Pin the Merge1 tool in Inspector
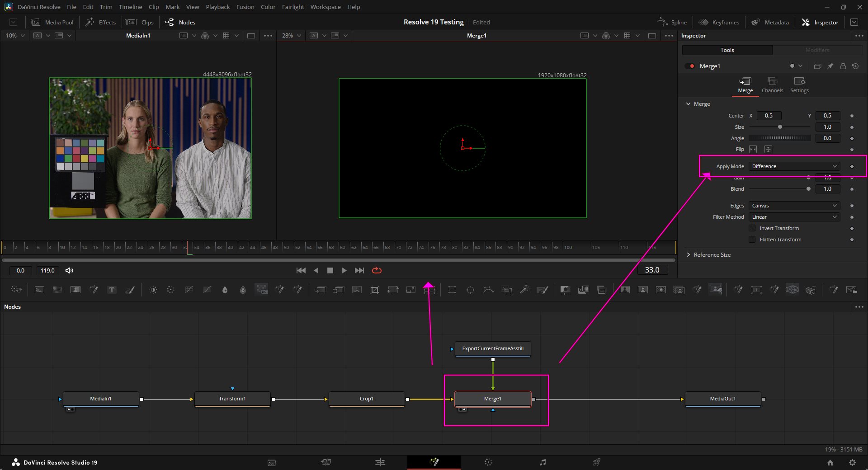The width and height of the screenshot is (868, 470). 830,66
